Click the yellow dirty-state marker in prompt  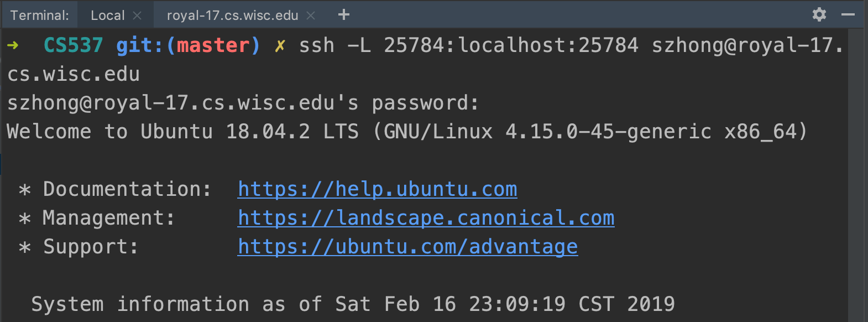click(x=280, y=45)
